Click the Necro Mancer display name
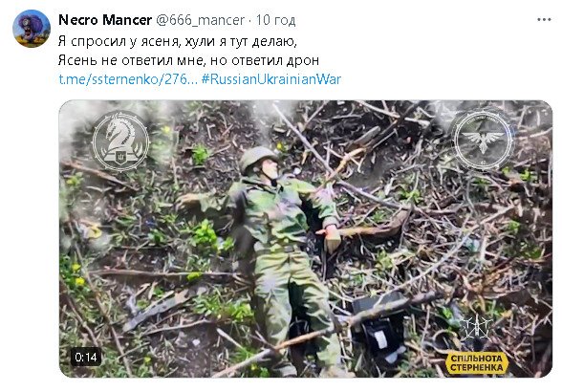The image size is (562, 392). (x=105, y=20)
